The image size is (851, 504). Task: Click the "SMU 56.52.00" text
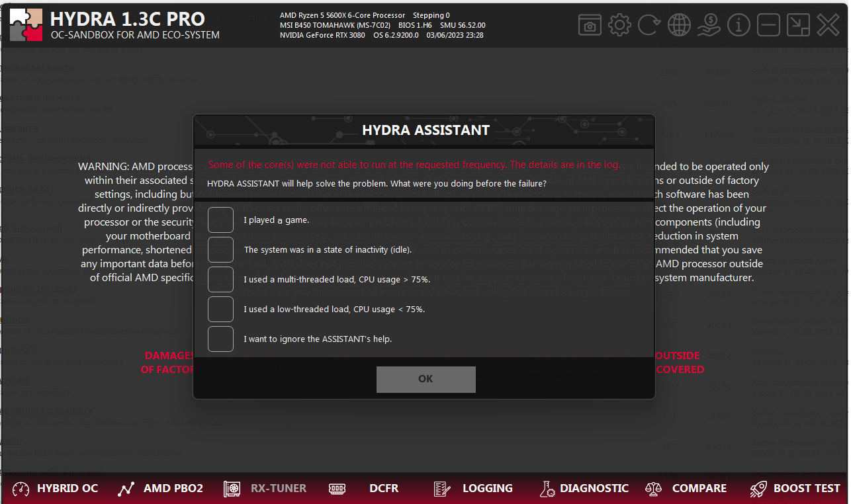[463, 25]
